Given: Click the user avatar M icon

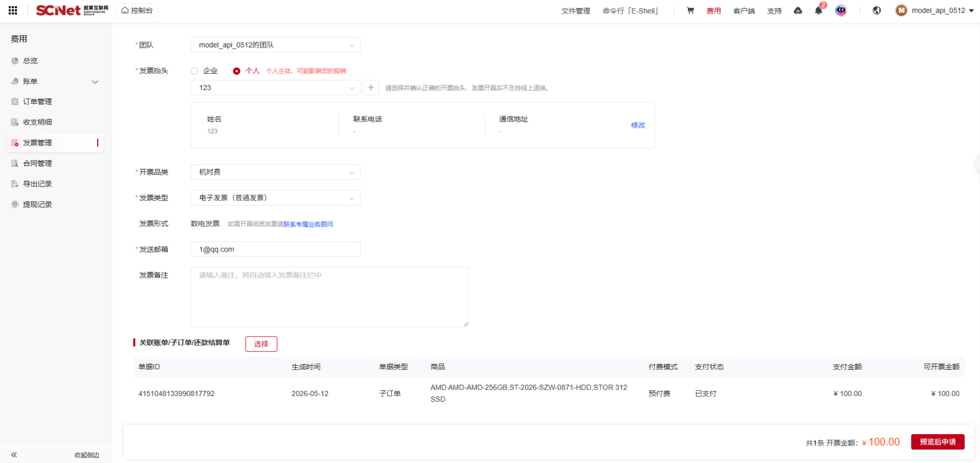Looking at the screenshot, I should click(901, 10).
